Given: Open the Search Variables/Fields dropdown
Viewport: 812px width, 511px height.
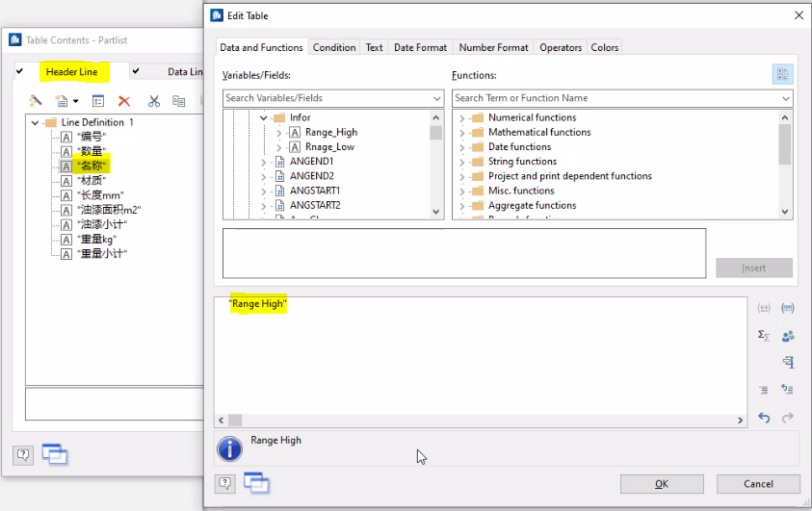Looking at the screenshot, I should pyautogui.click(x=436, y=98).
